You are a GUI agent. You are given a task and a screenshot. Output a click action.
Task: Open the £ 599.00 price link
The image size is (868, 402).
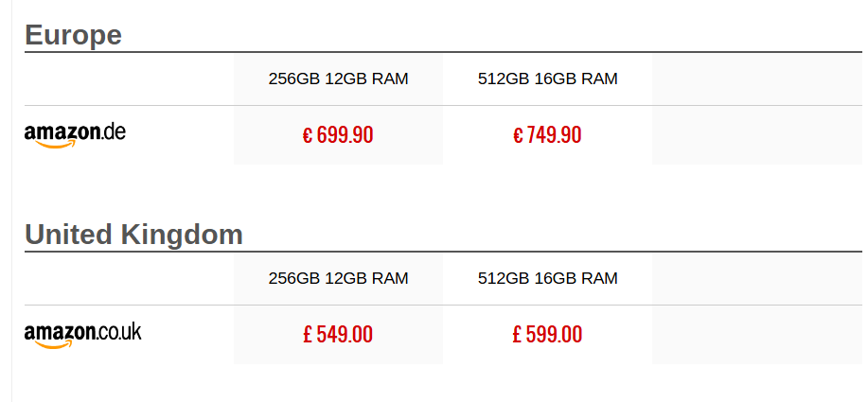coord(547,335)
